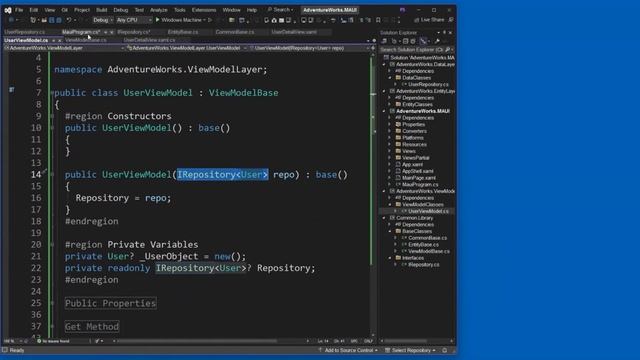Select AdventureWorks.MAUI project node
Image resolution: width=640 pixels, height=360 pixels.
point(422,111)
